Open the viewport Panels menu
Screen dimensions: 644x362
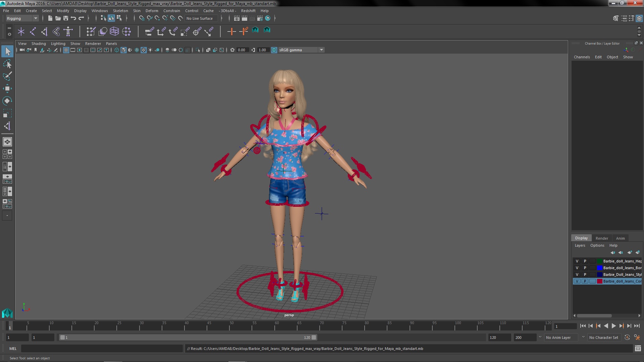pyautogui.click(x=111, y=44)
